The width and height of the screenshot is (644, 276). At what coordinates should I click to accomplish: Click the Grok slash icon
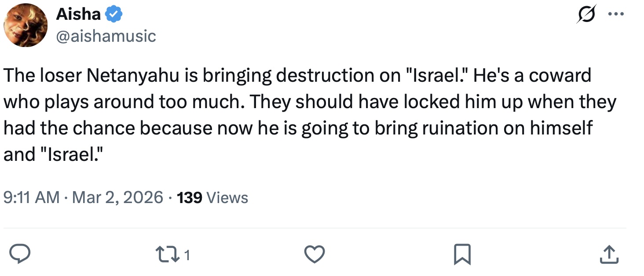pos(587,15)
